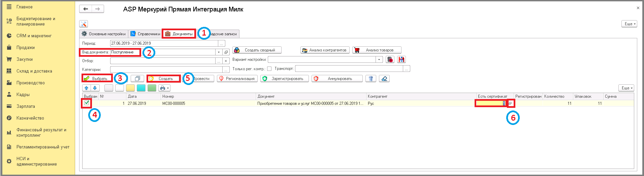Viewport: 644px width, 176px height.
Task: Open Отбор ellipsis selection button
Action: 219,61
